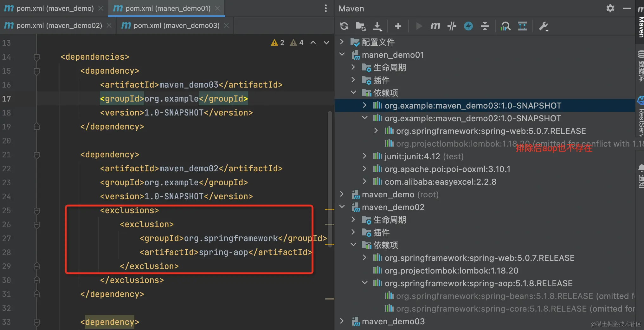Collapse org.springframework:spring-aop:5.1.8.RELEASE node

click(x=364, y=283)
